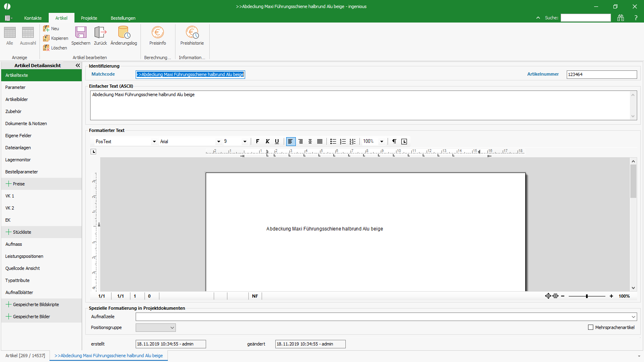The image size is (644, 362).
Task: Enable the Mehrsprachenartikel checkbox
Action: point(591,327)
